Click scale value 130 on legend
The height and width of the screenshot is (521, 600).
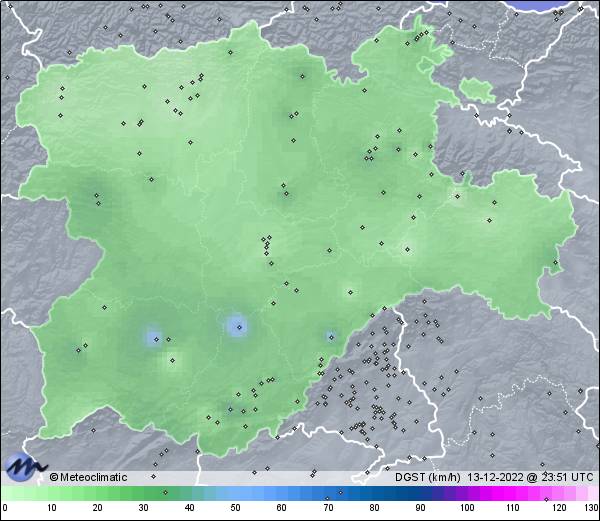pyautogui.click(x=592, y=508)
